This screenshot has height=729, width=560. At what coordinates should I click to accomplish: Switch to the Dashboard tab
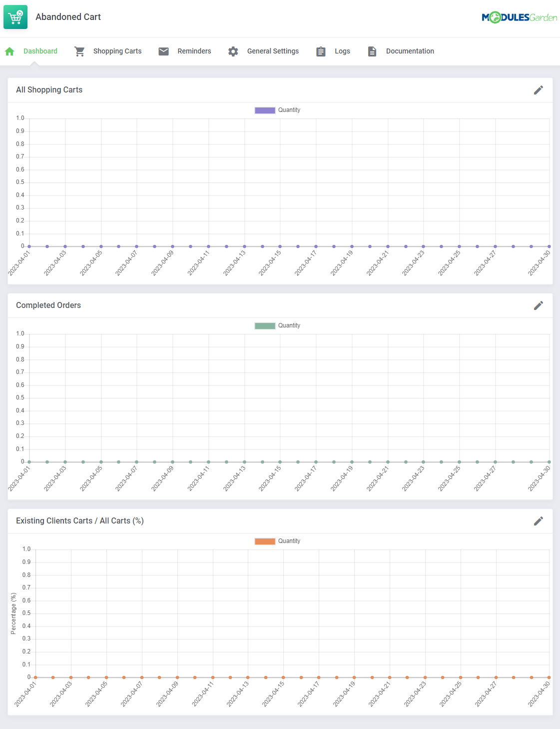click(40, 51)
